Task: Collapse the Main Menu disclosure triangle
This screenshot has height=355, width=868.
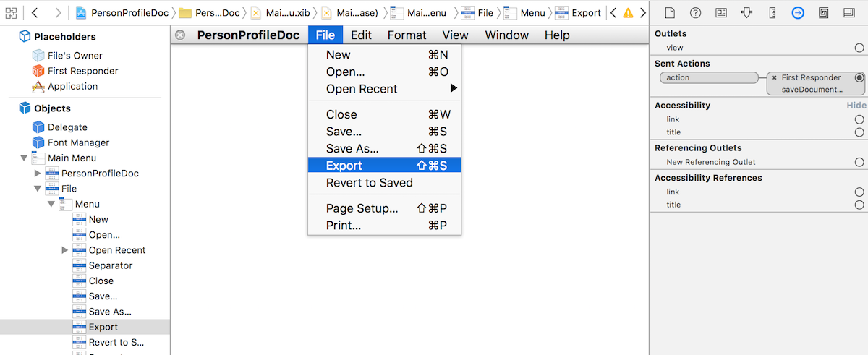Action: (x=24, y=158)
